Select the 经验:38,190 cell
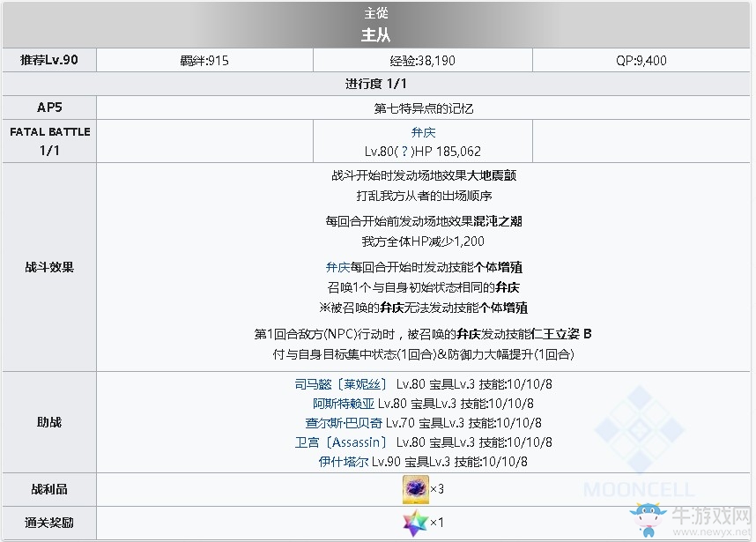 pos(422,60)
